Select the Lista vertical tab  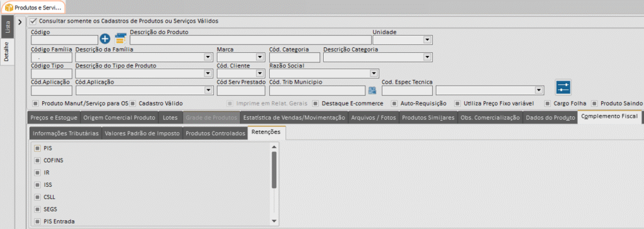(x=8, y=27)
